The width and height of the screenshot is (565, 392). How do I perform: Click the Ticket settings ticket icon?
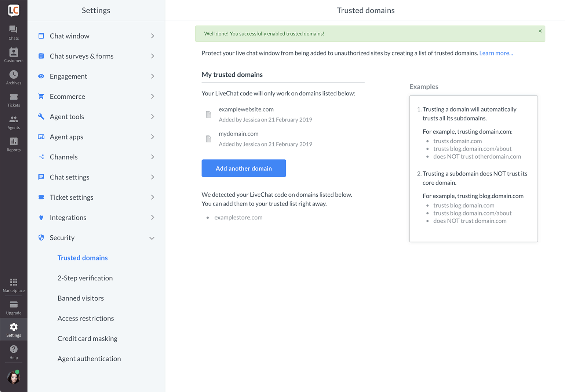[41, 197]
